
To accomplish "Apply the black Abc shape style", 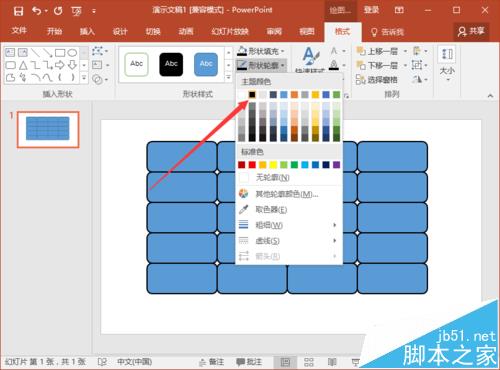I will click(x=171, y=64).
